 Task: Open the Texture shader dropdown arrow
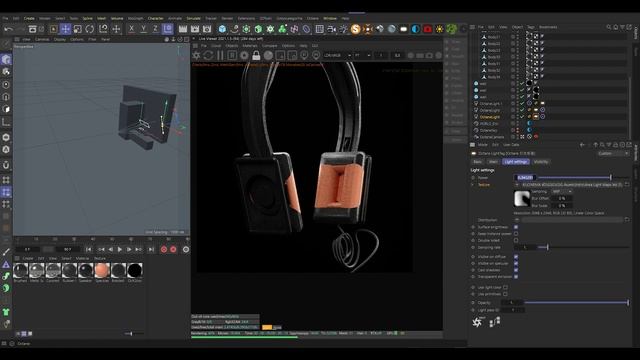click(x=517, y=185)
